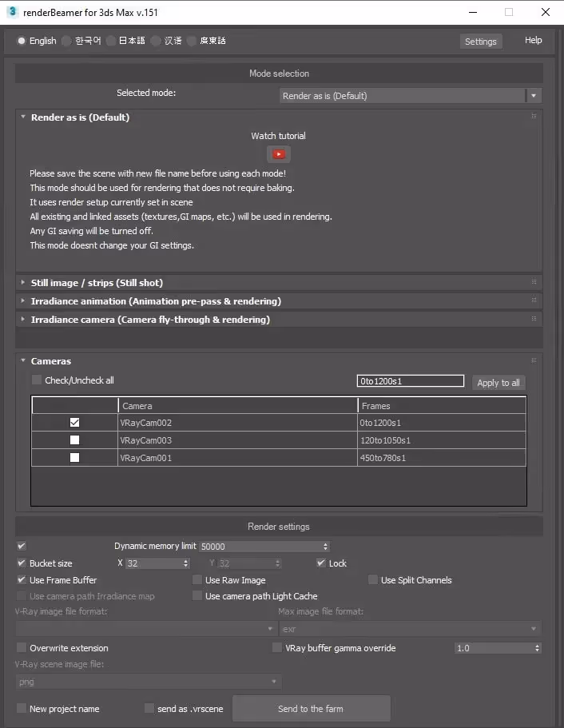The height and width of the screenshot is (728, 564).
Task: Click the Camera column header
Action: pyautogui.click(x=238, y=405)
